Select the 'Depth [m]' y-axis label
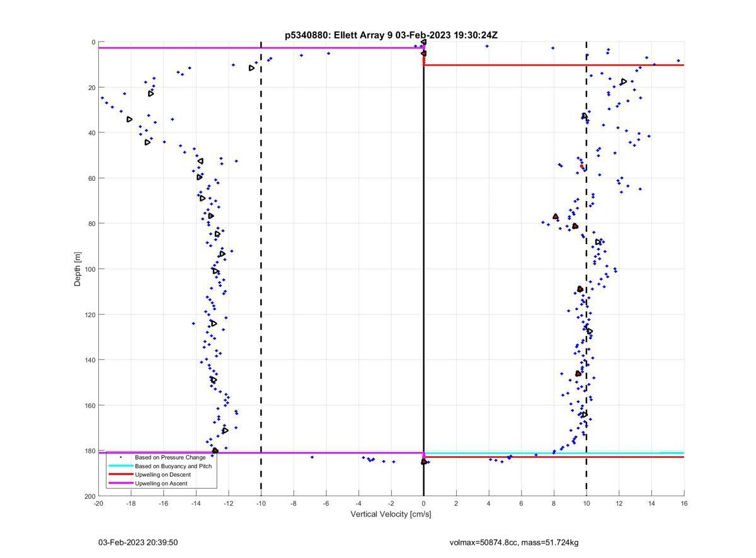This screenshot has height=558, width=756. click(77, 269)
